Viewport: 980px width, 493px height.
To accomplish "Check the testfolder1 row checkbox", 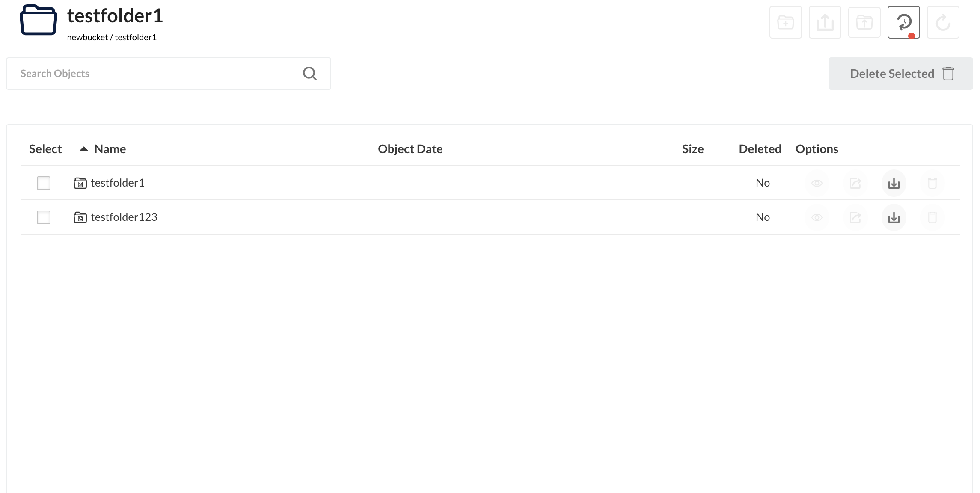I will pyautogui.click(x=44, y=183).
